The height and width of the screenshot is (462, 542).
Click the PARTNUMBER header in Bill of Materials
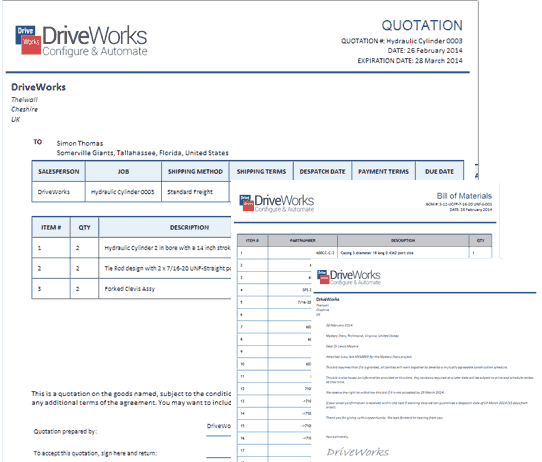[x=302, y=240]
